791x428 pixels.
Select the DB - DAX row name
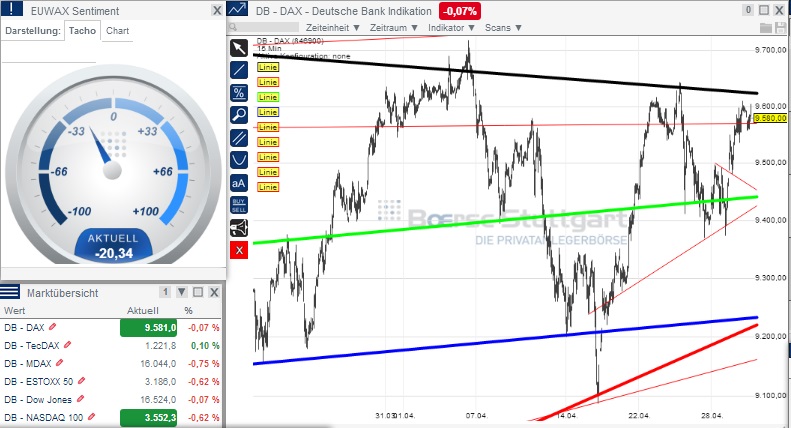coord(24,328)
